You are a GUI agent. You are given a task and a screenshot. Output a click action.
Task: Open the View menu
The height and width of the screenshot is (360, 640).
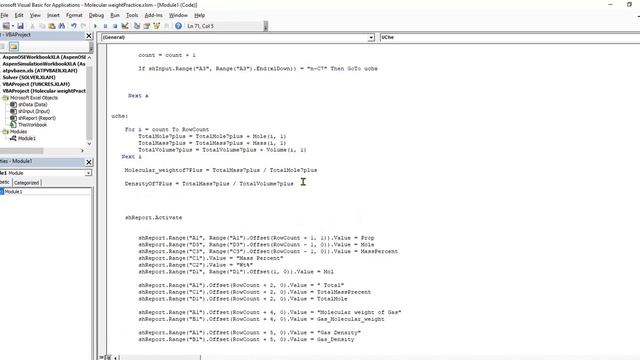click(x=35, y=15)
